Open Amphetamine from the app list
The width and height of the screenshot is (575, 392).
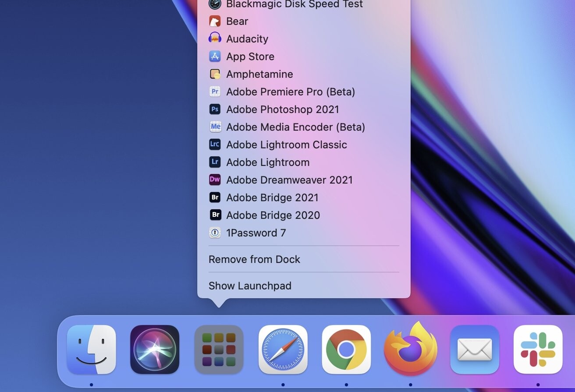point(259,74)
